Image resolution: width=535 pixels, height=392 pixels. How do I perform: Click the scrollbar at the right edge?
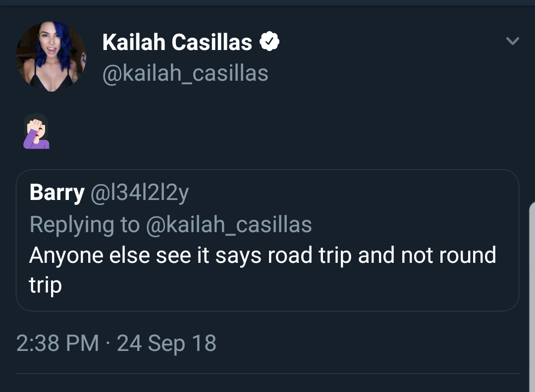click(x=532, y=296)
